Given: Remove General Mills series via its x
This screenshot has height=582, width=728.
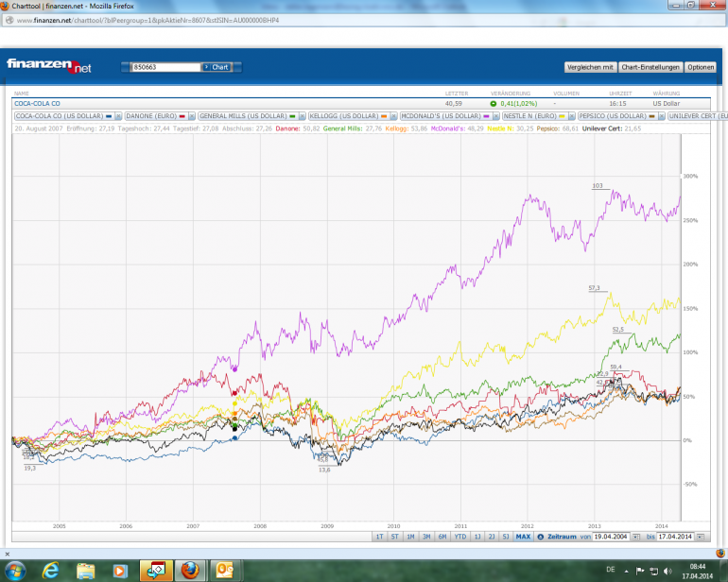Looking at the screenshot, I should pyautogui.click(x=302, y=116).
